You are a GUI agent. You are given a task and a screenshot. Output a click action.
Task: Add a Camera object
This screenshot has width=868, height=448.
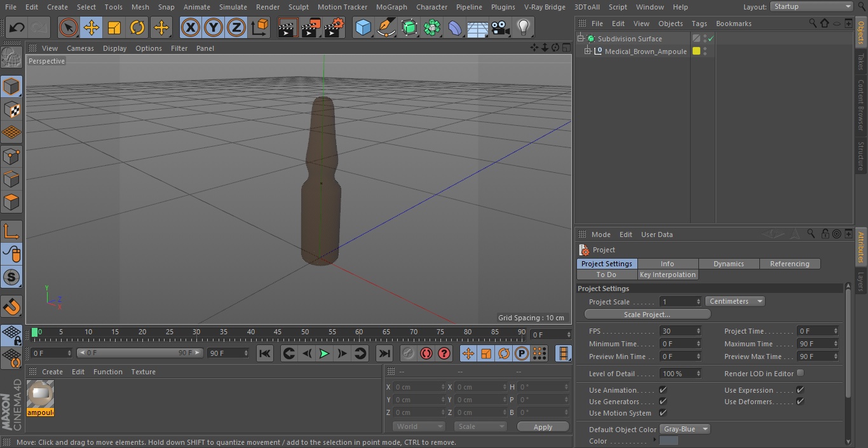pyautogui.click(x=501, y=27)
